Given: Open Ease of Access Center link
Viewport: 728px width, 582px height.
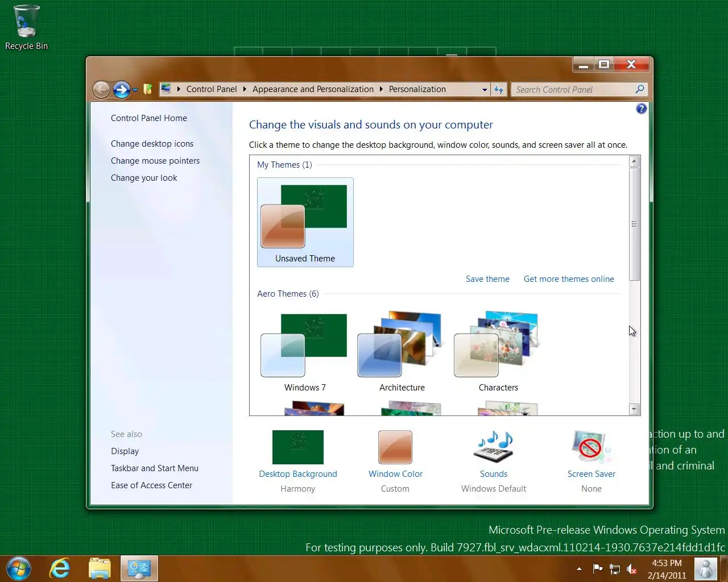Looking at the screenshot, I should [152, 485].
